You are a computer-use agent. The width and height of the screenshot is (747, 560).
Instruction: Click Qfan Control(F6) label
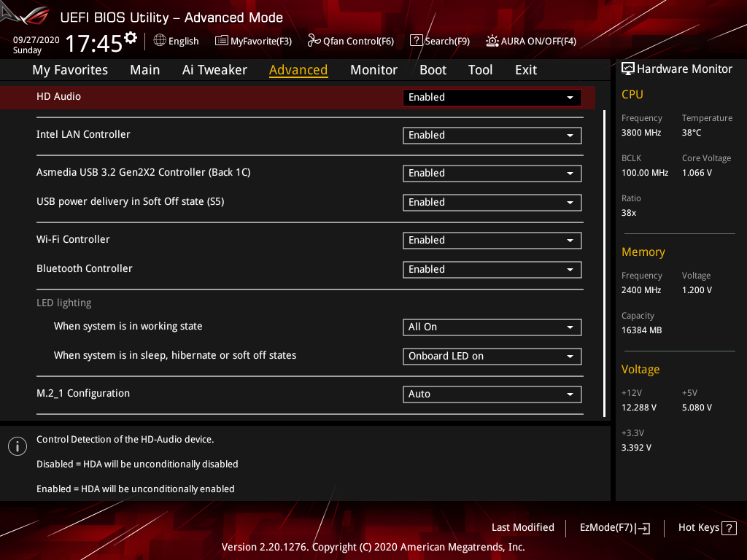[x=358, y=41]
